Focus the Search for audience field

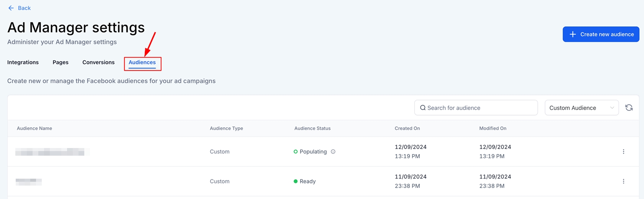479,108
